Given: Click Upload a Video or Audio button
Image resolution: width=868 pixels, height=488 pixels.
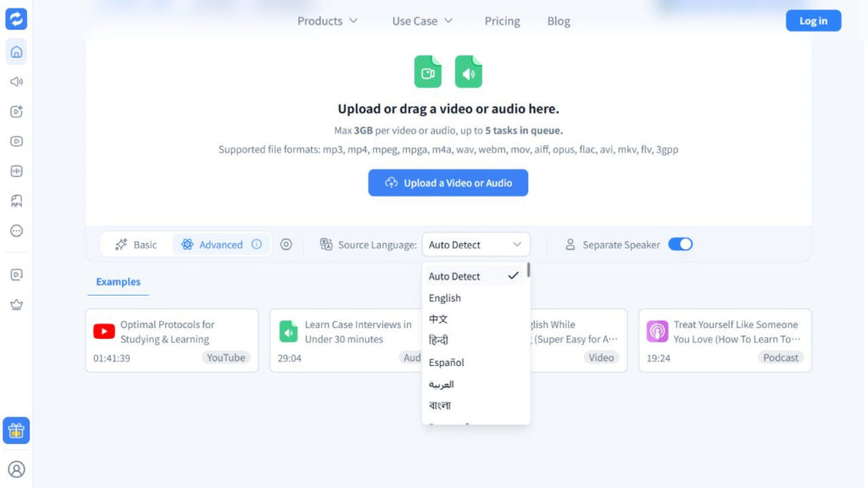Looking at the screenshot, I should click(448, 183).
